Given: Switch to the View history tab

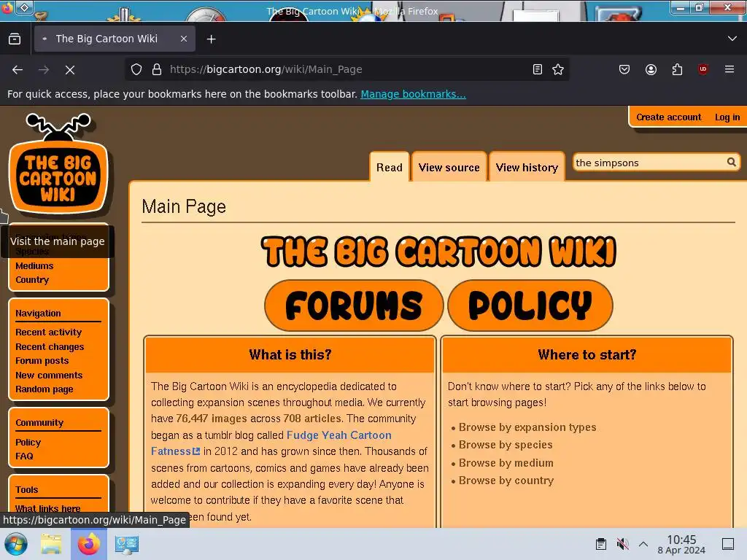Looking at the screenshot, I should (527, 167).
